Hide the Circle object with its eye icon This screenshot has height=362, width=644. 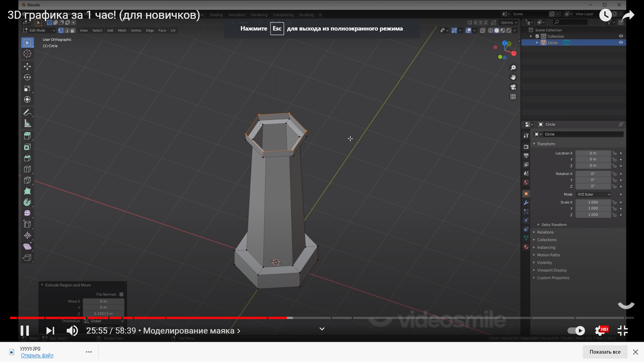621,42
